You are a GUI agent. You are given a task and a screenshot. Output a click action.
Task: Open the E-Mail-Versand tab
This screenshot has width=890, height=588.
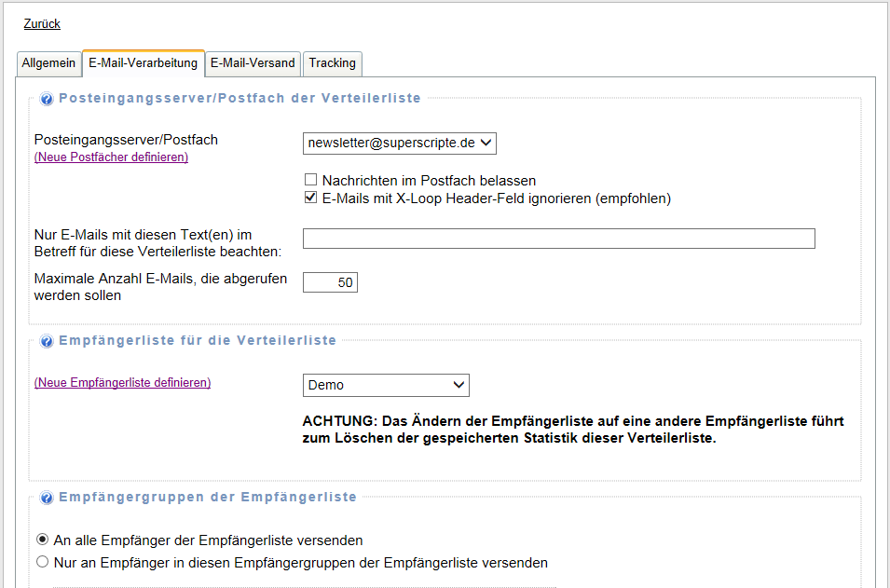[x=253, y=63]
